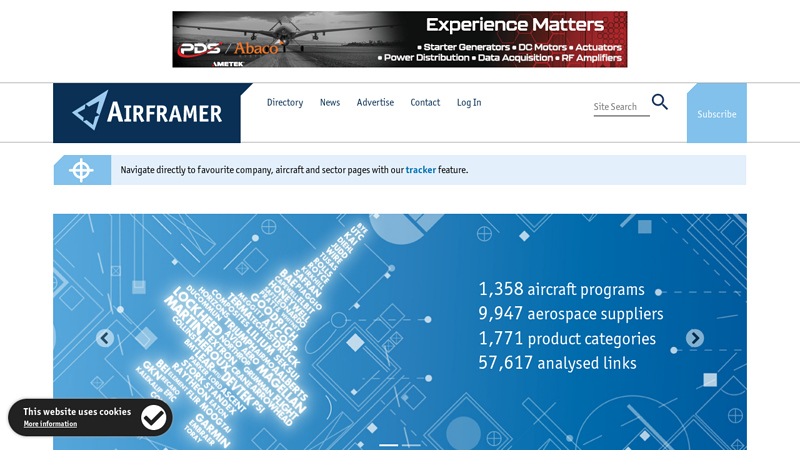
Task: Click 'This website uses cookies' text
Action: point(77,411)
